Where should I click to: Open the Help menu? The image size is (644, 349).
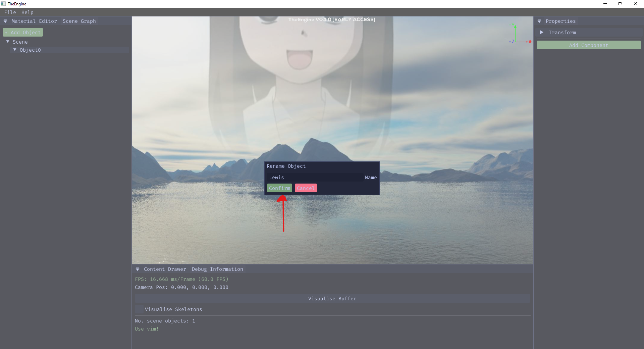pyautogui.click(x=28, y=12)
